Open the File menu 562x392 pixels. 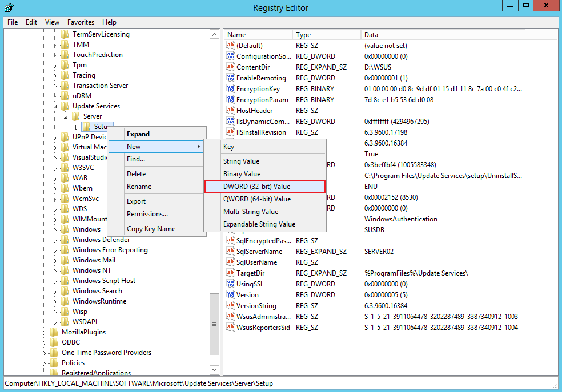click(x=13, y=22)
